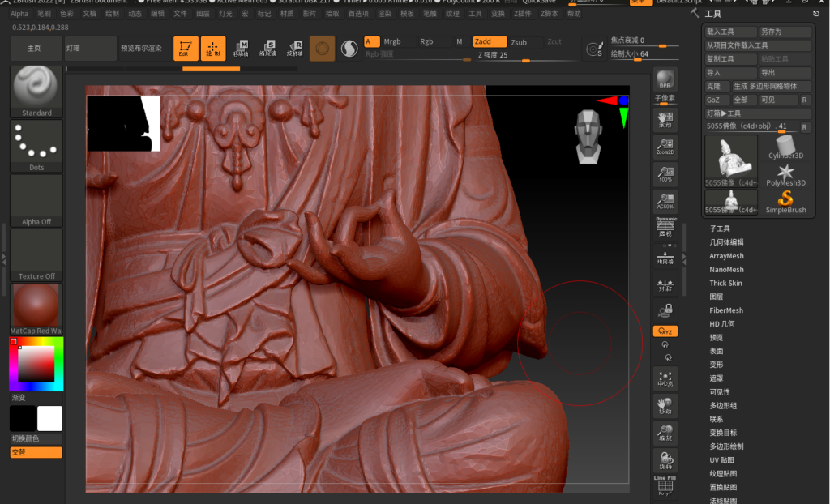Open the Alpha menu

click(19, 14)
